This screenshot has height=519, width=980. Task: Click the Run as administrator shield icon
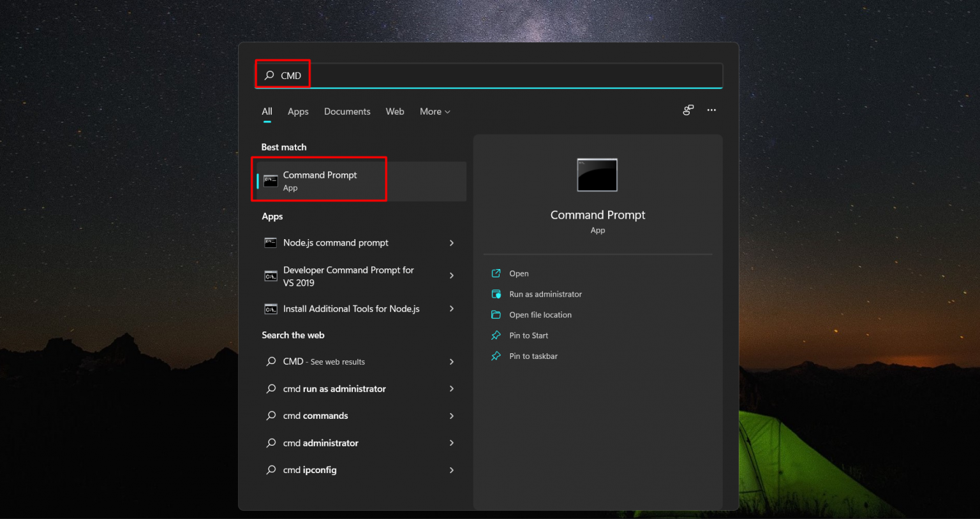pyautogui.click(x=496, y=294)
